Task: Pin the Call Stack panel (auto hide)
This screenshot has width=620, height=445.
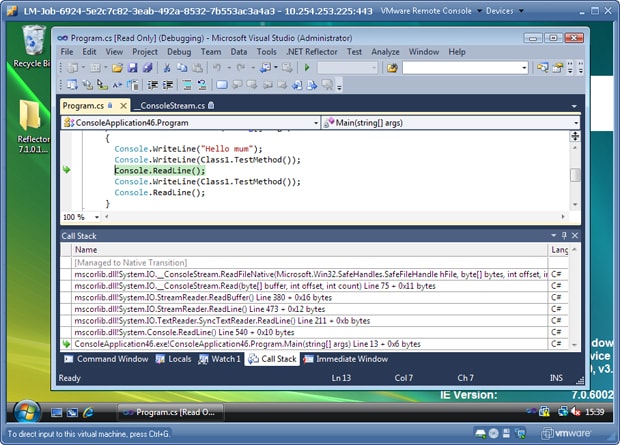Action: pos(564,236)
